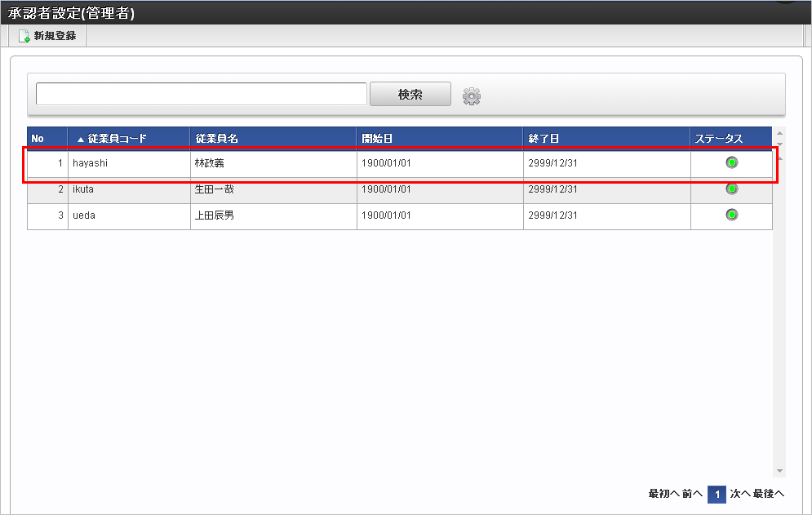
Task: Go to first page with 最初へ
Action: [664, 494]
